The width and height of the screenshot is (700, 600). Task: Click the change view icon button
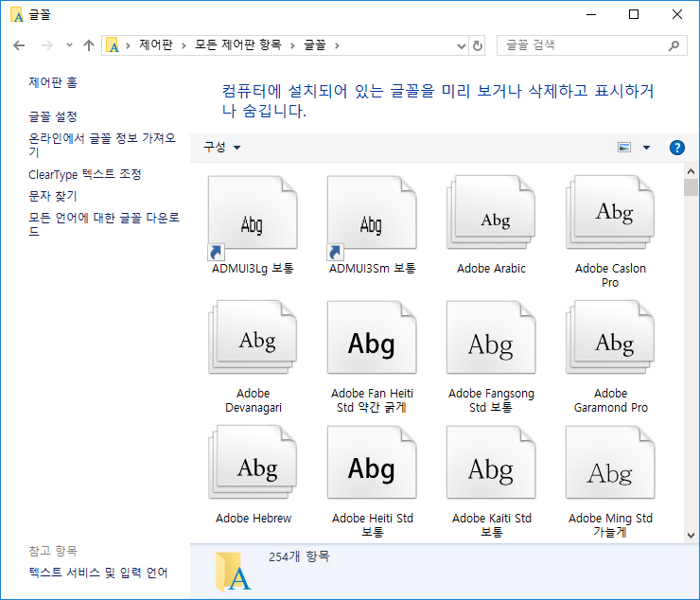click(624, 148)
